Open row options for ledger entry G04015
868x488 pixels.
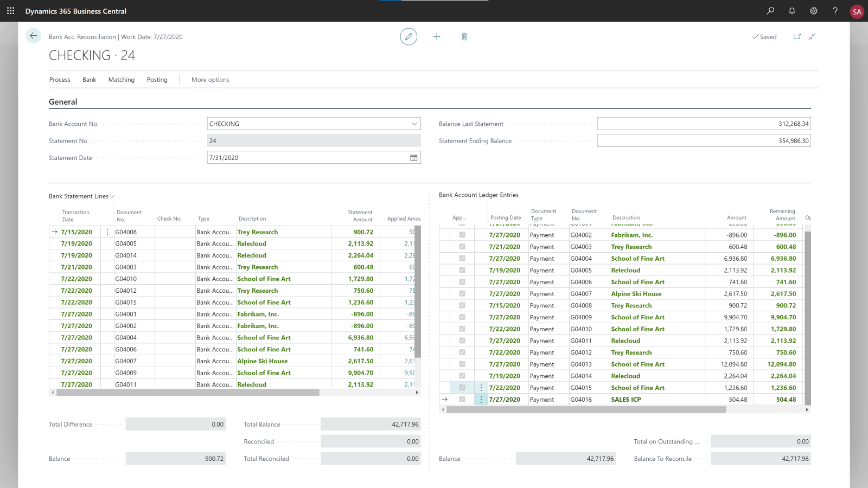click(x=481, y=388)
